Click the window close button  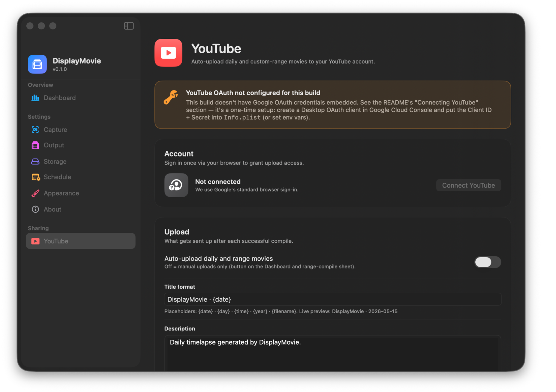(x=30, y=26)
